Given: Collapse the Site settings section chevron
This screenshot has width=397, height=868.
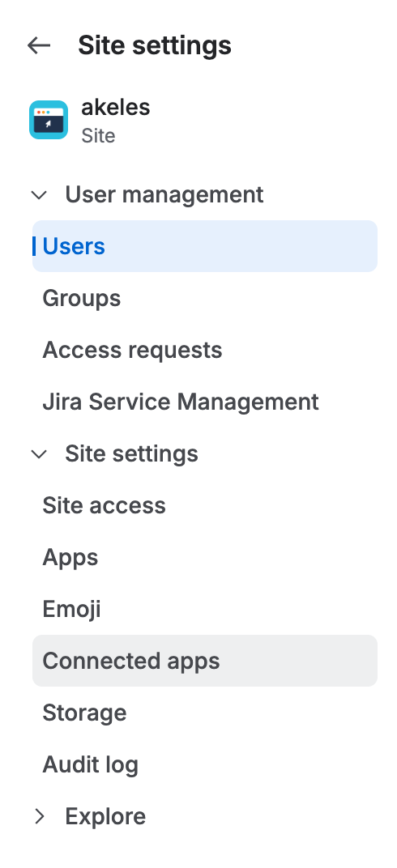Looking at the screenshot, I should point(40,454).
